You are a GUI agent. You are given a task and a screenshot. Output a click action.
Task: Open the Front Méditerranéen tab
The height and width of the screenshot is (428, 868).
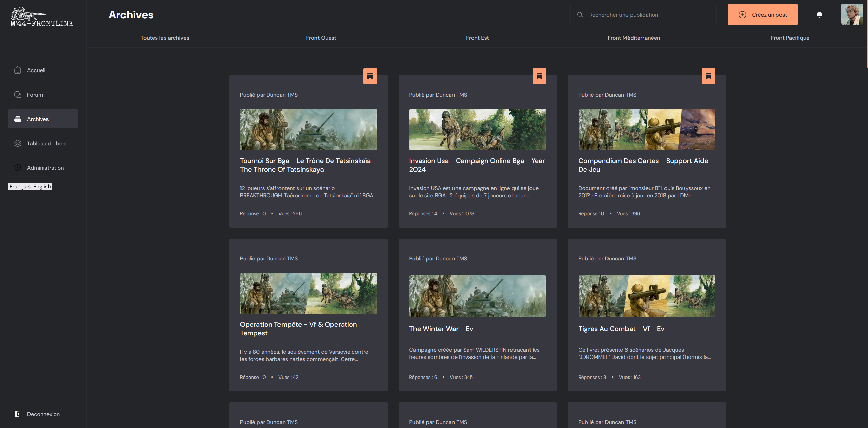633,38
